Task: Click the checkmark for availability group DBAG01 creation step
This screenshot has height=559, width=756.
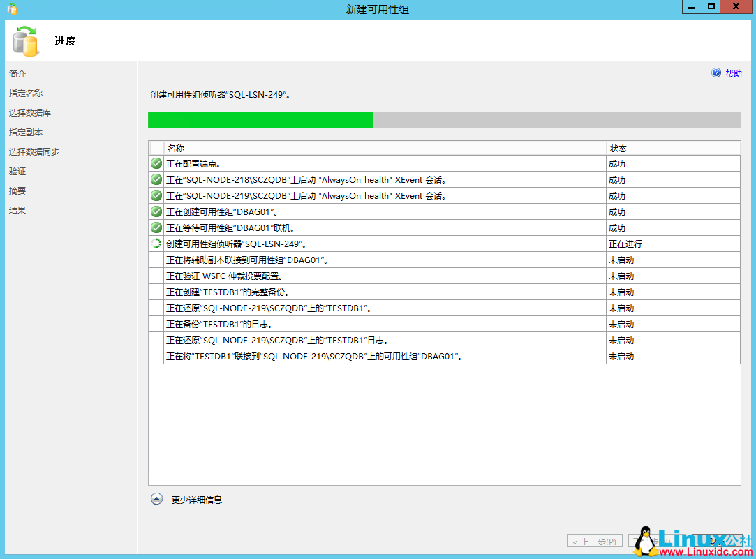Action: [x=156, y=211]
